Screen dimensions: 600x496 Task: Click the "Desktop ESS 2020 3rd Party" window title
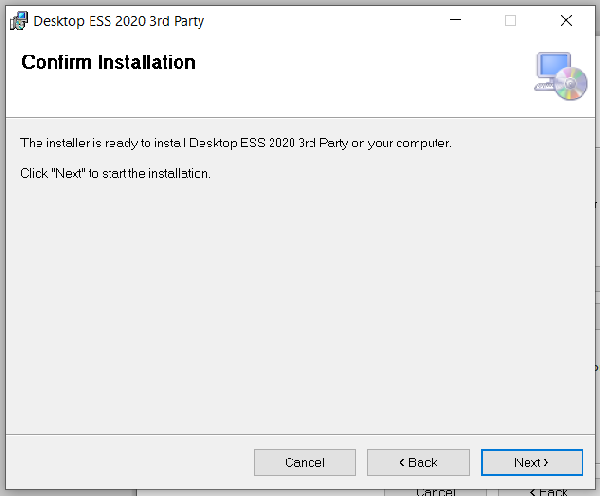click(119, 20)
